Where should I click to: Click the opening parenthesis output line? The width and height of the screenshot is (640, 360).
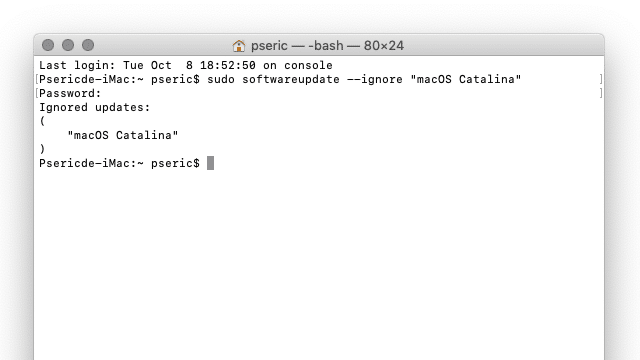(42, 121)
